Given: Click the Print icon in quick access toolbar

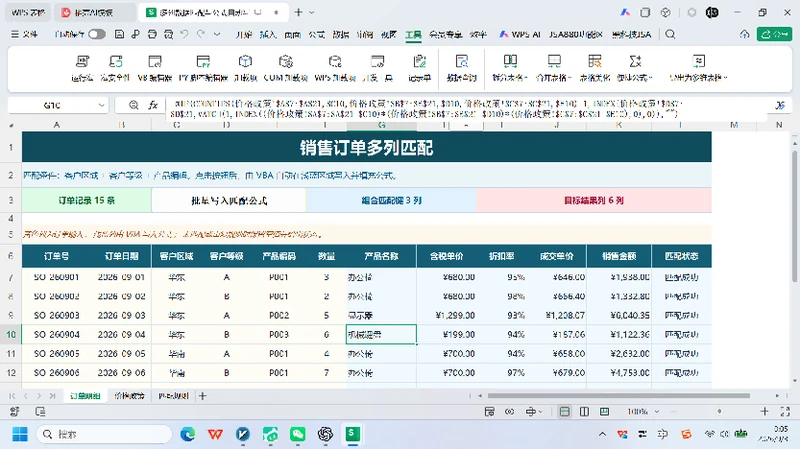Looking at the screenshot, I should tap(152, 34).
